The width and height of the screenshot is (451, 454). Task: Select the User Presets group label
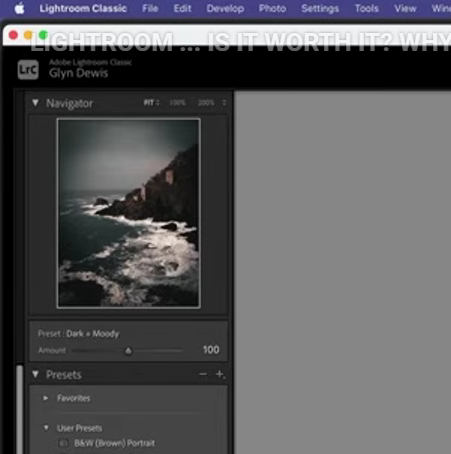tap(79, 428)
